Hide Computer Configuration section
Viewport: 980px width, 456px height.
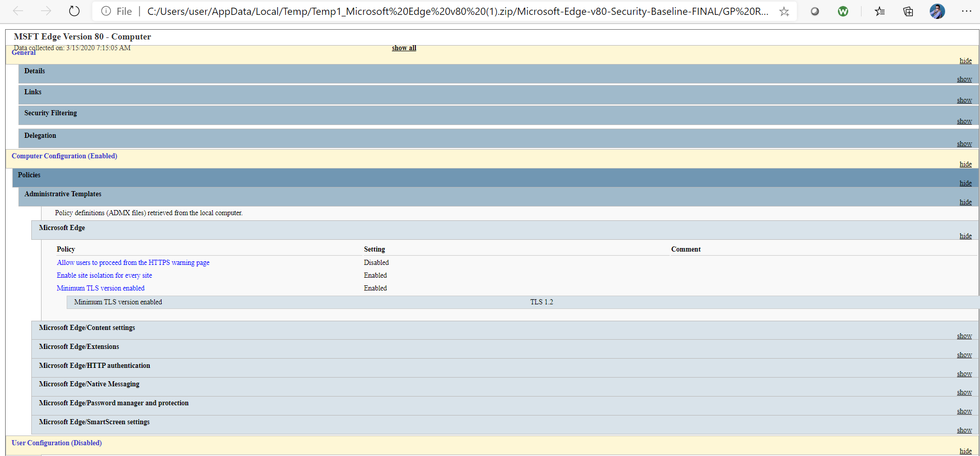point(966,164)
